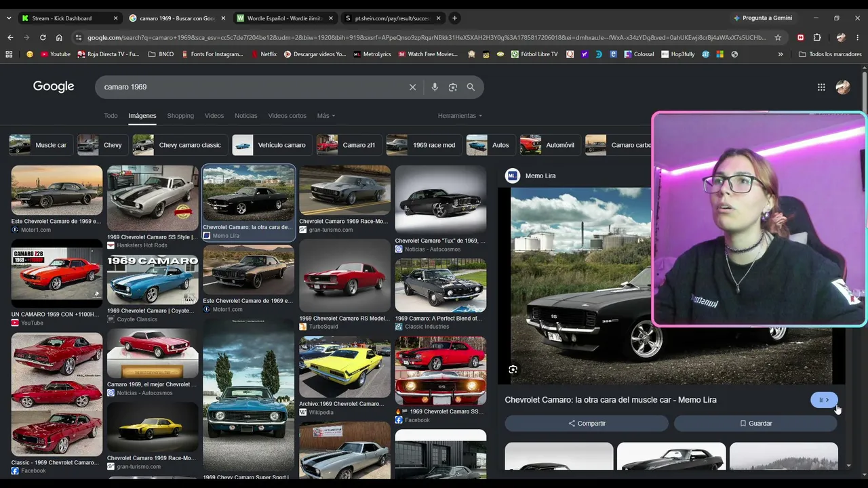Open the Chrome three-dot menu

point(858,37)
